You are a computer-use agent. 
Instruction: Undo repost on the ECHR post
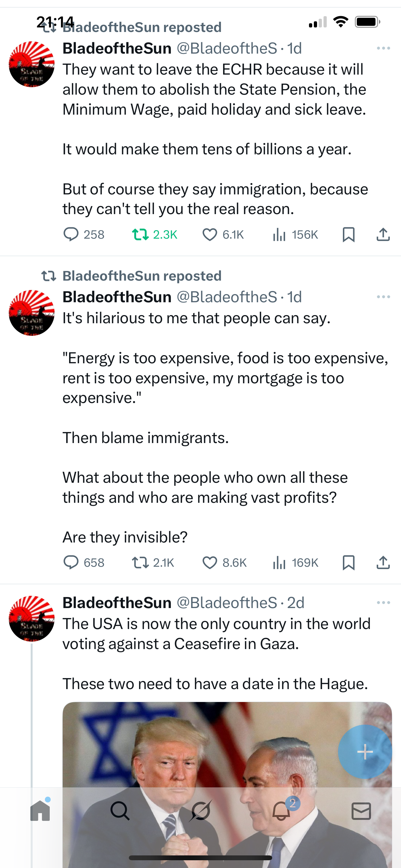[x=140, y=234]
